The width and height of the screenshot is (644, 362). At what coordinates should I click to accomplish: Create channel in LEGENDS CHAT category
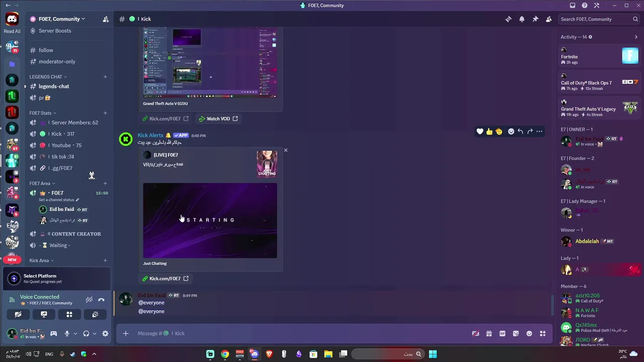point(105,77)
